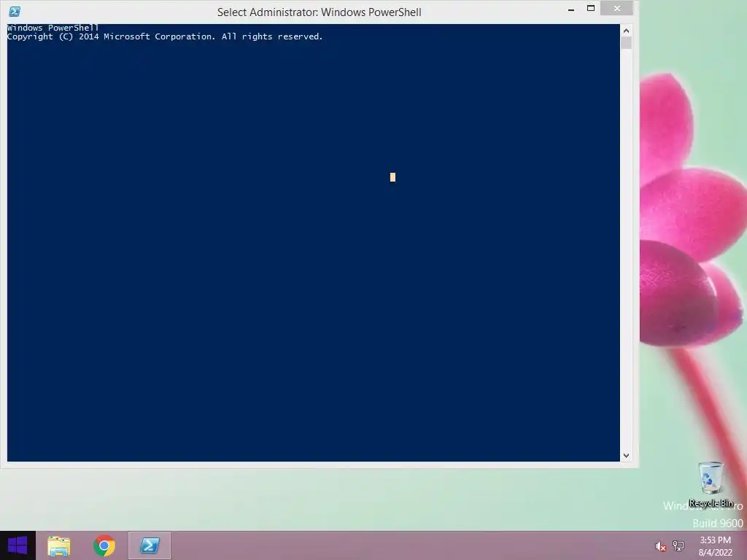Image resolution: width=747 pixels, height=560 pixels.
Task: Click the 'Copyright (C) 2014 Microsoft Corporation' line
Action: point(165,36)
